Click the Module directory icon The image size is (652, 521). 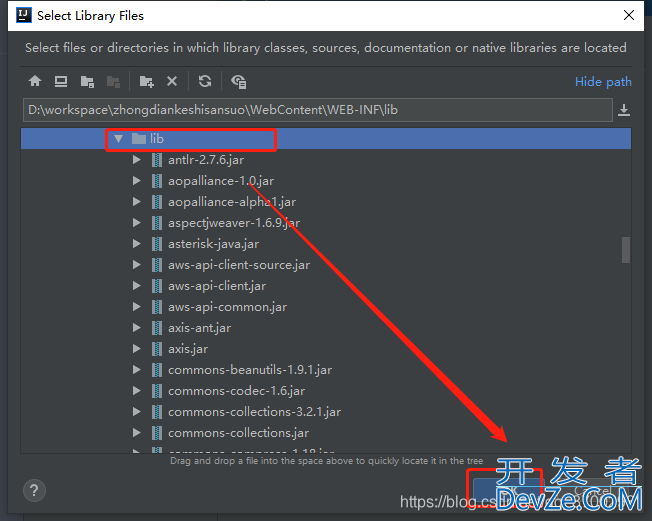[113, 81]
